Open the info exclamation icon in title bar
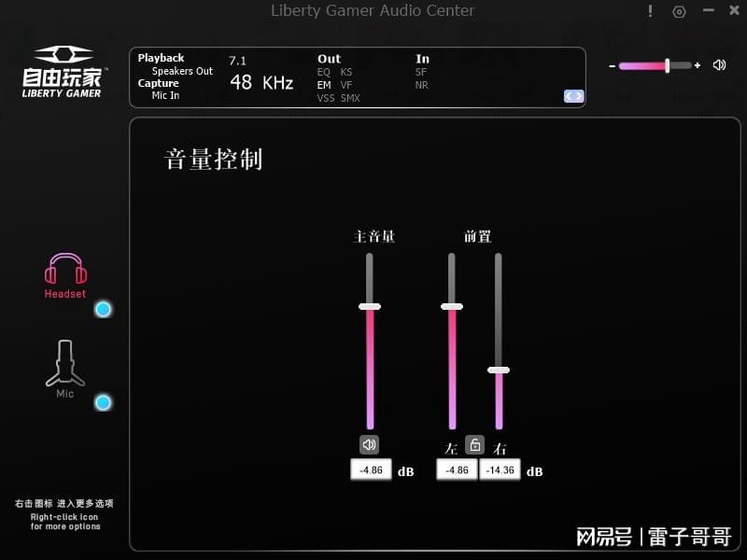Viewport: 747px width, 560px height. click(x=650, y=11)
